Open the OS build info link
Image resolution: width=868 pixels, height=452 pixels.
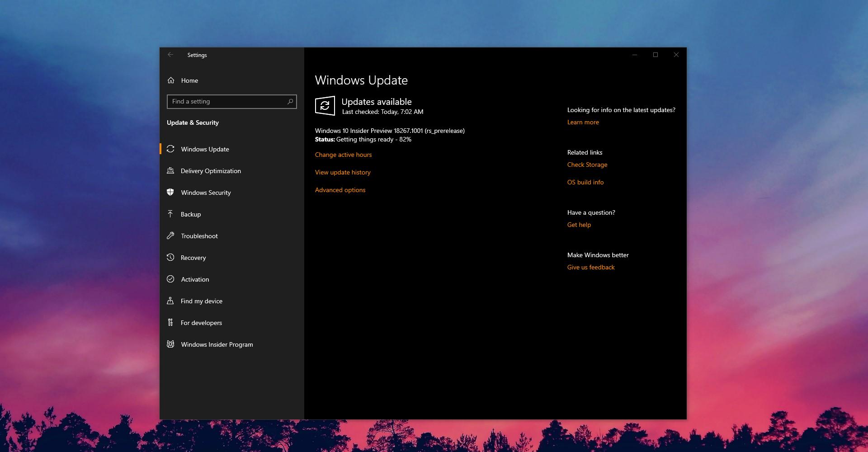585,182
